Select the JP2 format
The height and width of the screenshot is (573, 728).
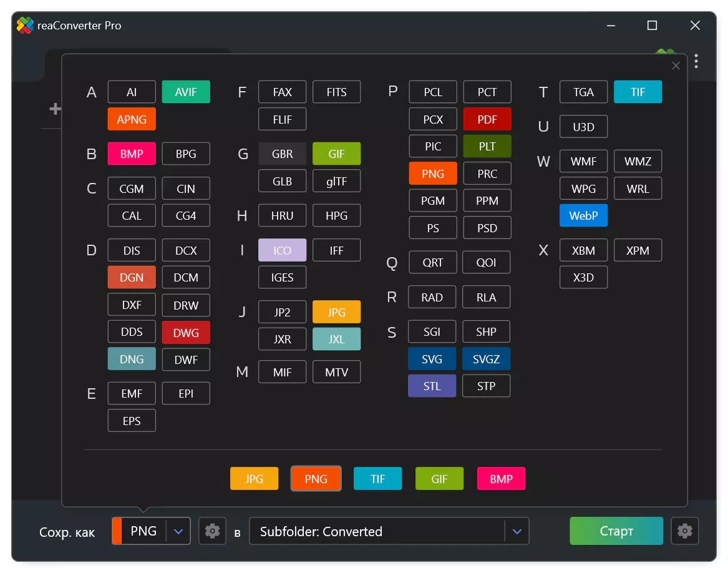283,312
